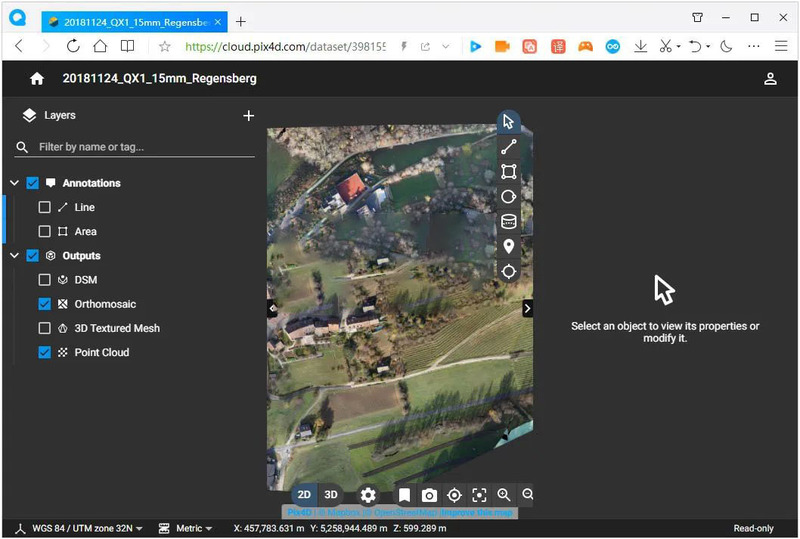Click the Point Cloud layer label
The image size is (800, 539).
[x=102, y=352]
